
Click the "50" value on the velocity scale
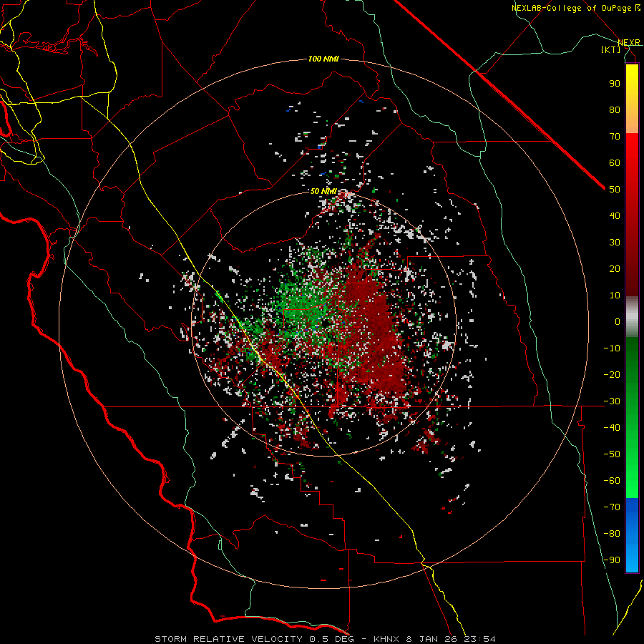coord(615,190)
